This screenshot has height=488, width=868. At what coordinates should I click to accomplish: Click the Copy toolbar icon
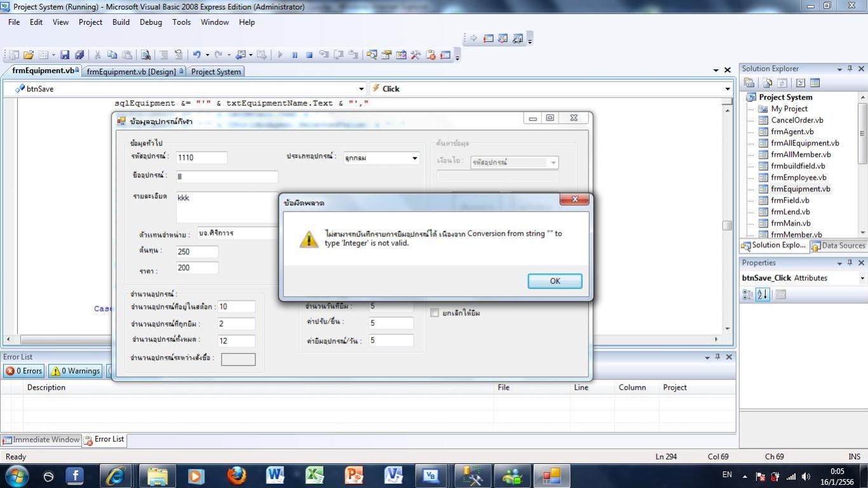[112, 55]
